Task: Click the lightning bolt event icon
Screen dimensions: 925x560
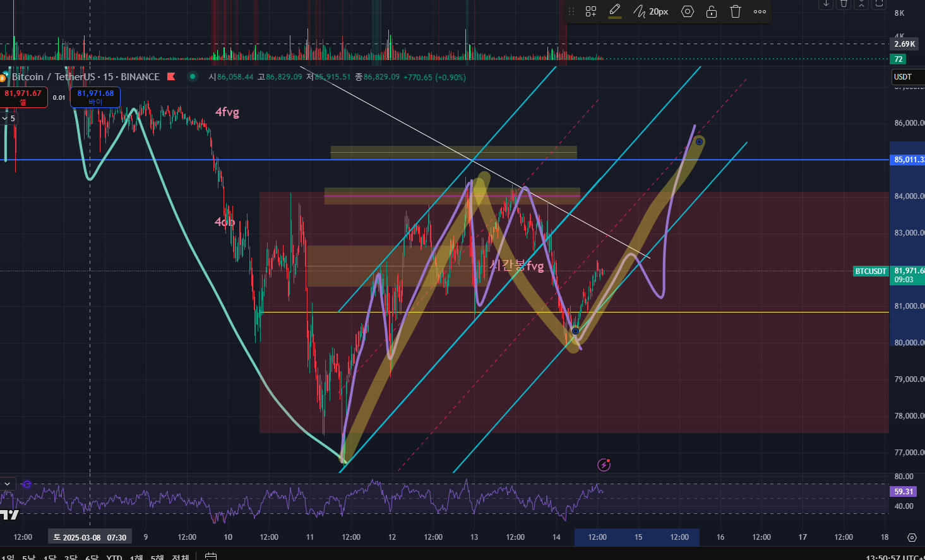Action: 604,465
